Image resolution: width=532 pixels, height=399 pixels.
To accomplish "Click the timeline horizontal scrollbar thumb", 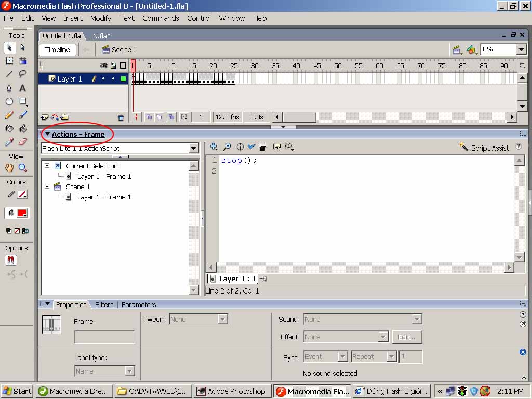I will tap(300, 117).
